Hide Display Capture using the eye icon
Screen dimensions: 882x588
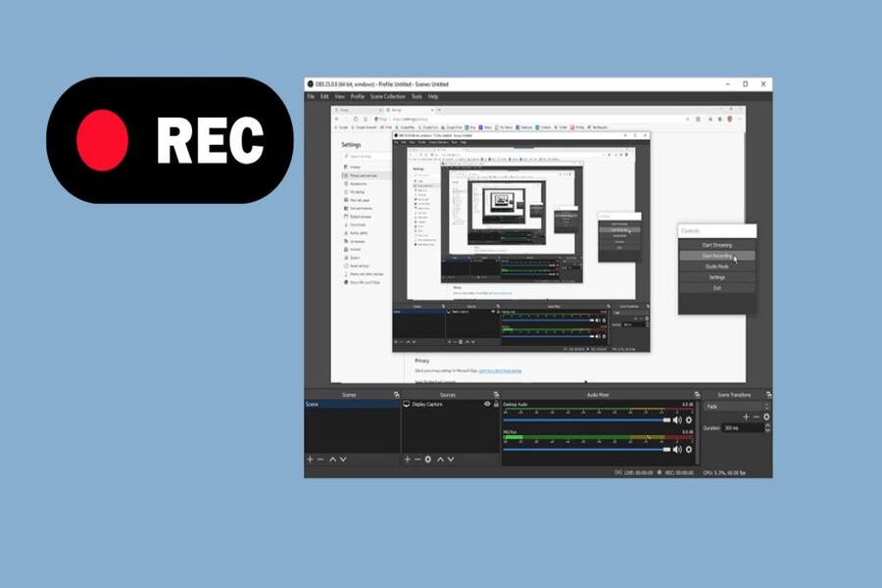(x=487, y=404)
